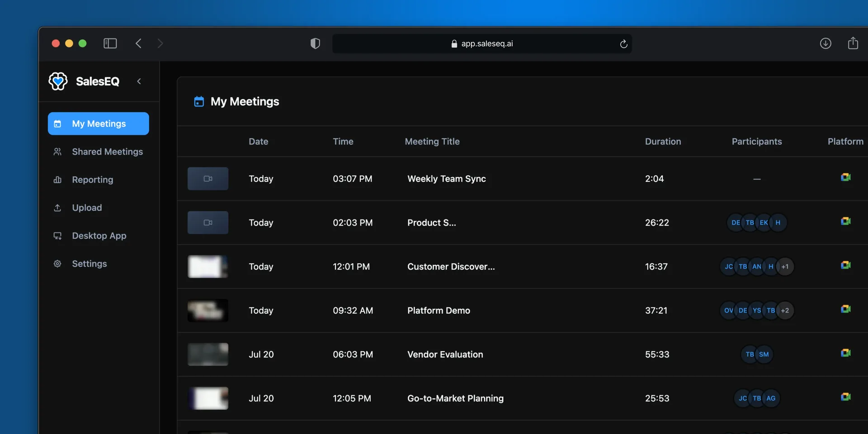Open the Go-to-Market Planning meeting thumbnail
The height and width of the screenshot is (434, 868).
pyautogui.click(x=208, y=398)
